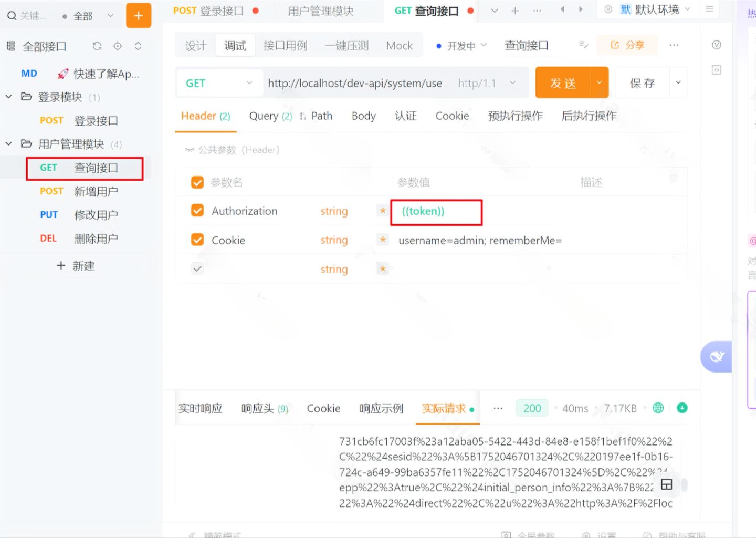Viewport: 756px width, 538px height.
Task: Click the {{token}} Authorization value field
Action: pyautogui.click(x=436, y=212)
